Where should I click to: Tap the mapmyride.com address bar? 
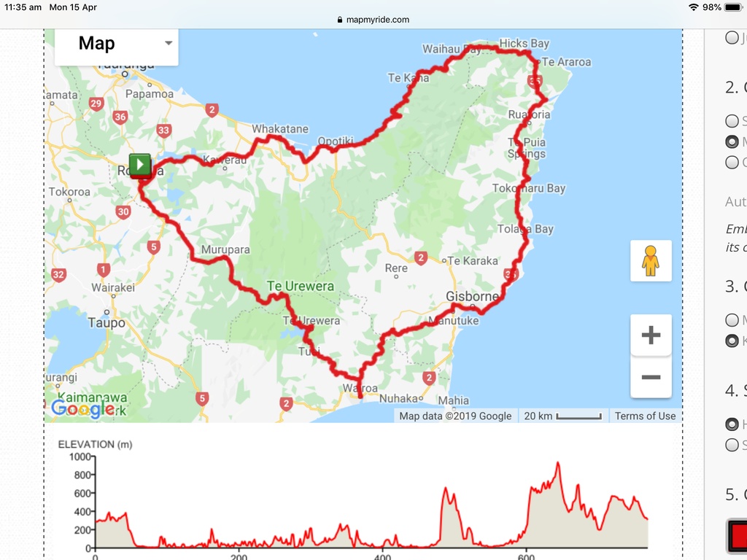(x=373, y=20)
